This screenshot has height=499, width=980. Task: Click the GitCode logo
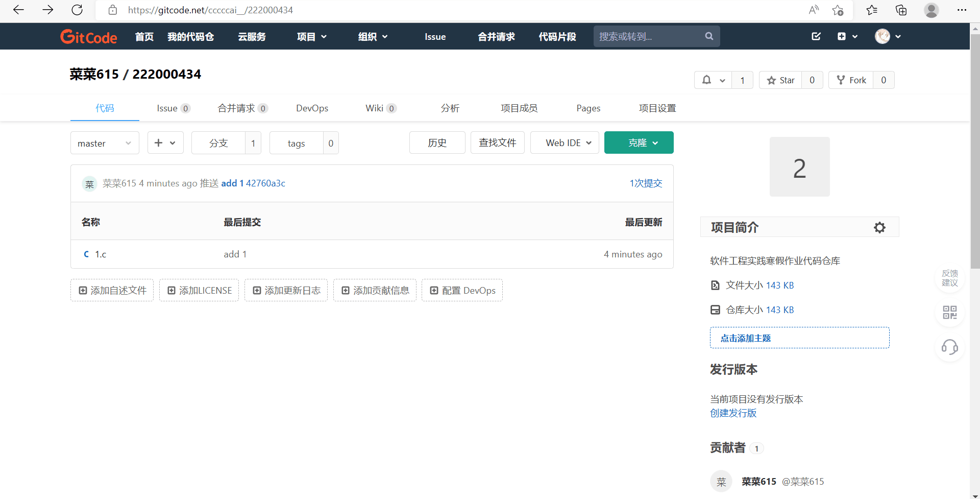[89, 37]
